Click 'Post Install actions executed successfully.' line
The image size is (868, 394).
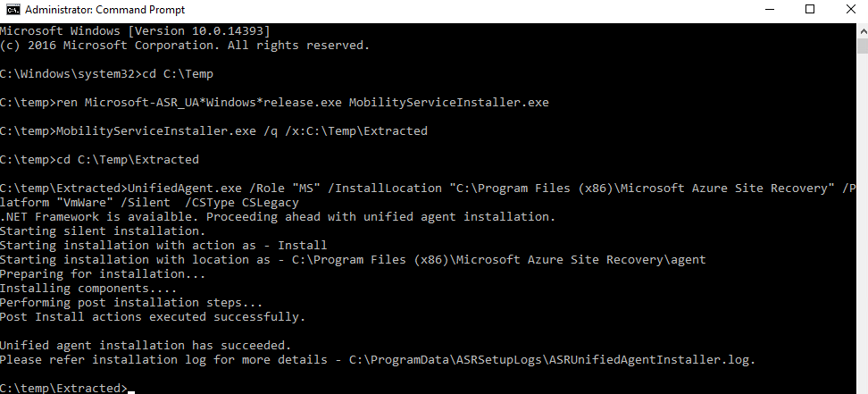click(153, 317)
